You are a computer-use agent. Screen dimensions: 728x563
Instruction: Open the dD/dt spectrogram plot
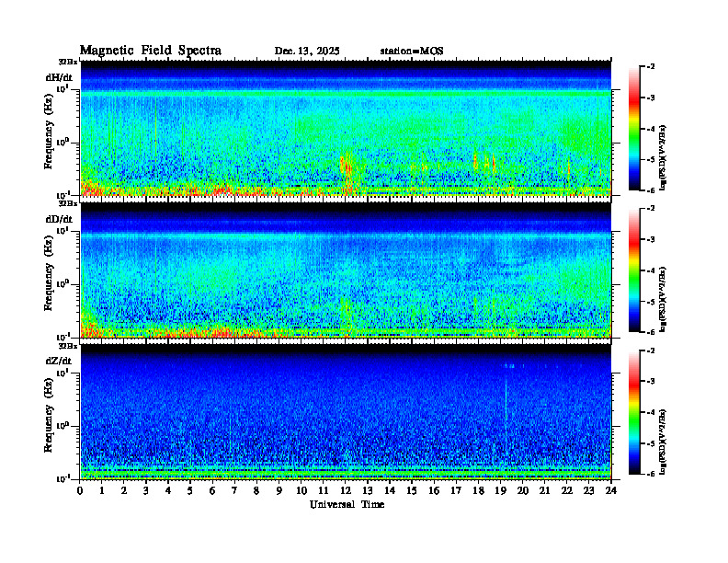point(346,270)
